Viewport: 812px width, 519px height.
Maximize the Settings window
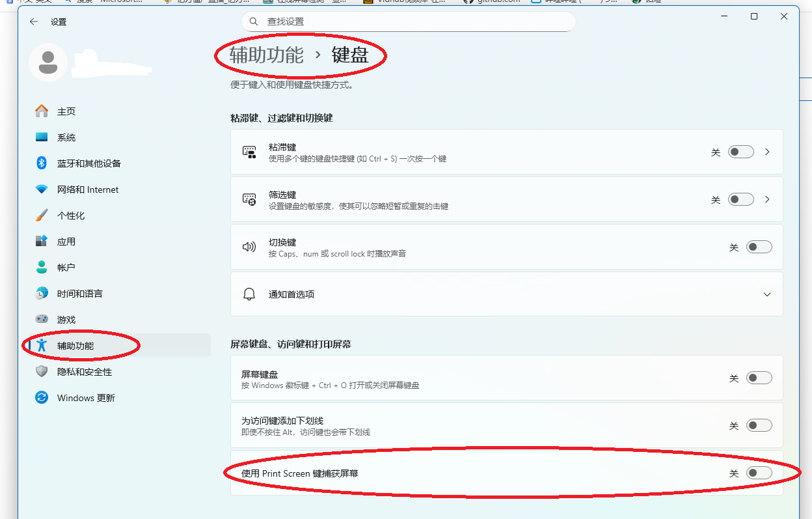click(x=754, y=17)
